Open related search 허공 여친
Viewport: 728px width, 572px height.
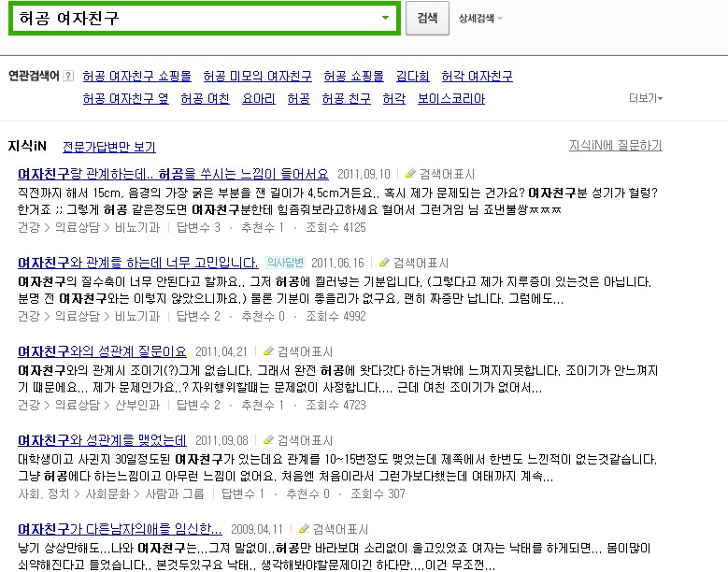pos(206,98)
